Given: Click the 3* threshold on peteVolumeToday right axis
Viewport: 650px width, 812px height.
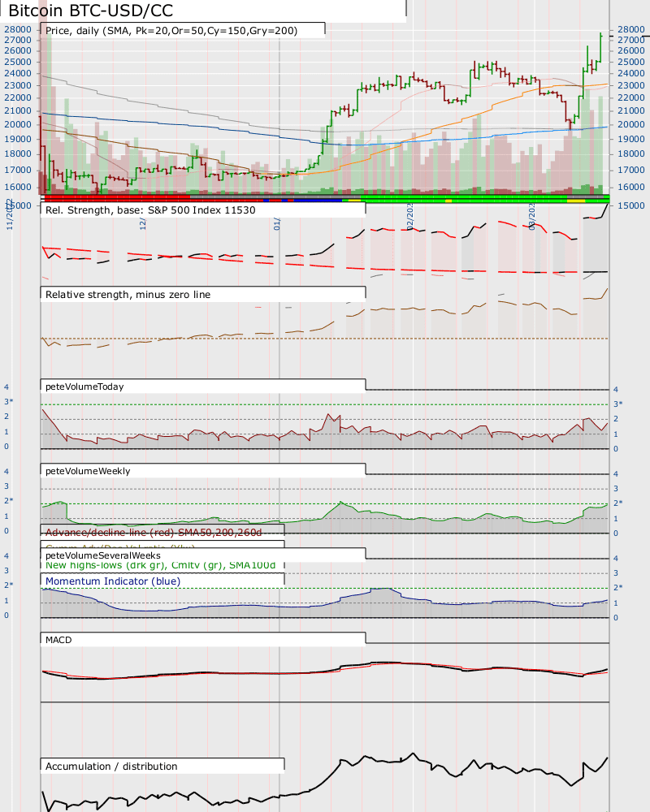Looking at the screenshot, I should pos(617,404).
